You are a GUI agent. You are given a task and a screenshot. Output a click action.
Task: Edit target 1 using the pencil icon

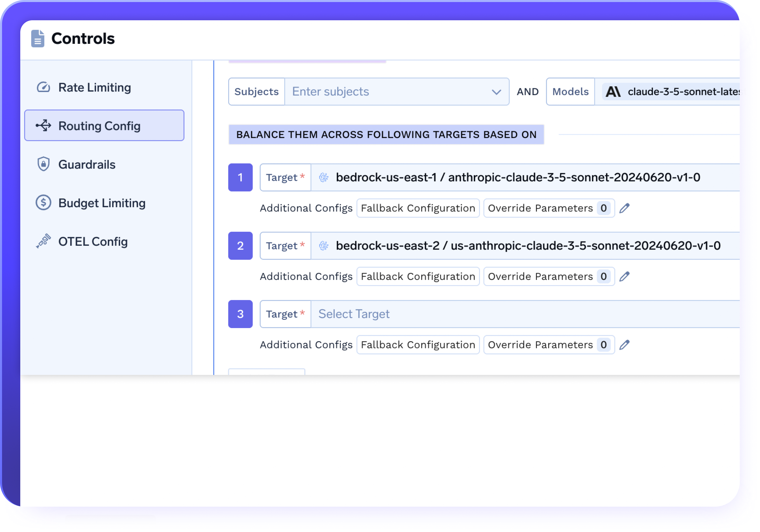coord(625,208)
